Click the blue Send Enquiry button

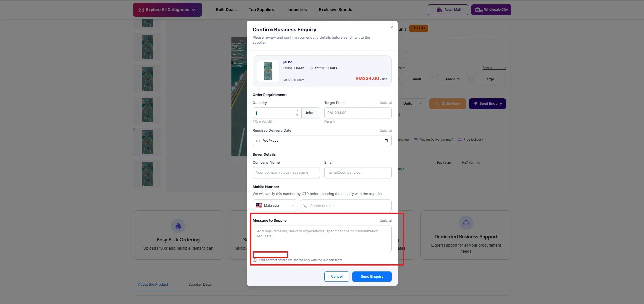tap(372, 276)
